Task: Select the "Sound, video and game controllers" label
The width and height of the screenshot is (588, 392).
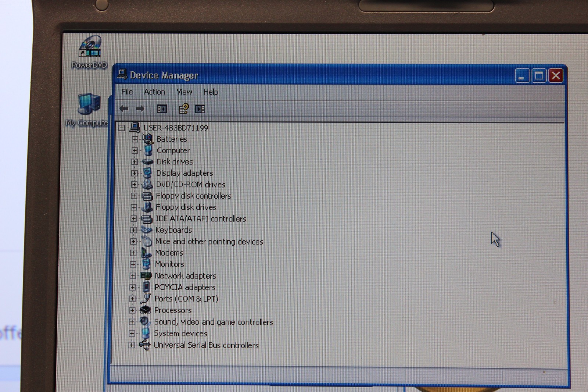Action: [214, 322]
